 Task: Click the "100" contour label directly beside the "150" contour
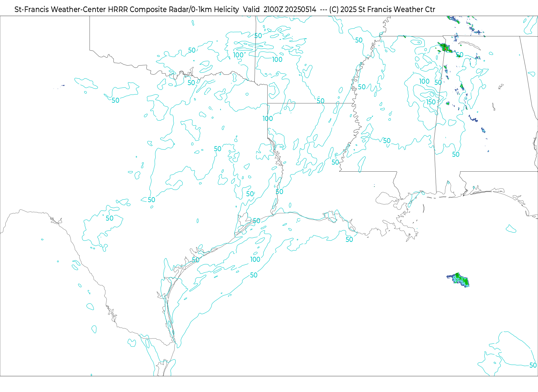pos(424,81)
